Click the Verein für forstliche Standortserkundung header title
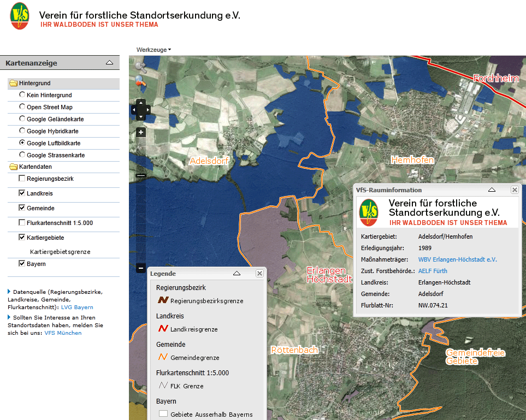 click(139, 15)
